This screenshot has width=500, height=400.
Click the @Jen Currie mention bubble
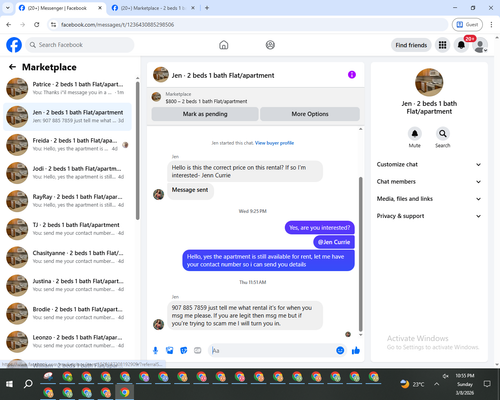click(x=334, y=242)
